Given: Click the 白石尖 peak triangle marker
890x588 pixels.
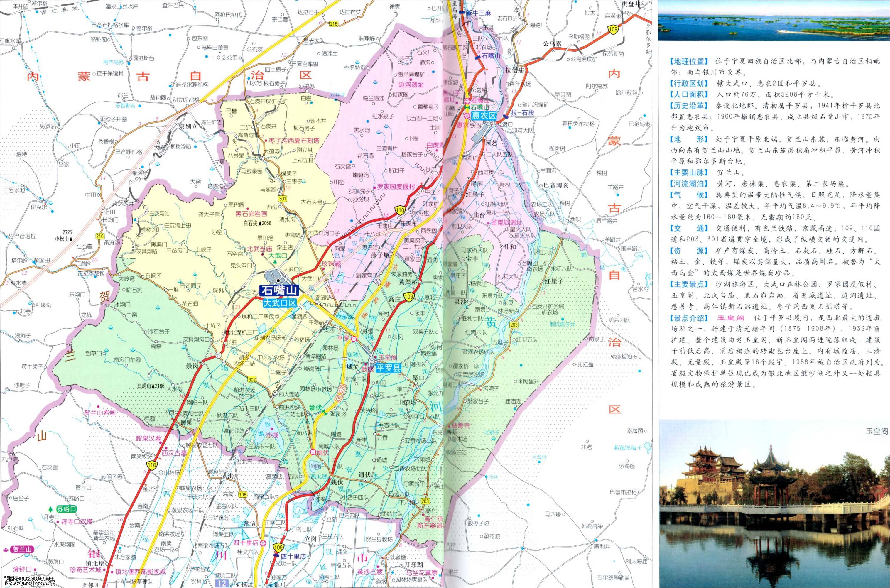Looking at the screenshot, I should point(259,223).
